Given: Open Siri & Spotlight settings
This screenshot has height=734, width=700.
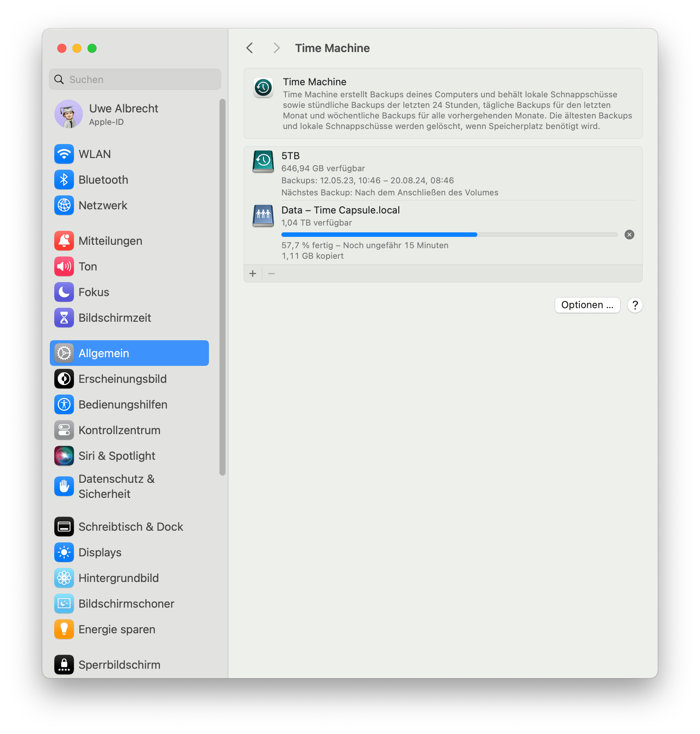Looking at the screenshot, I should pos(117,456).
